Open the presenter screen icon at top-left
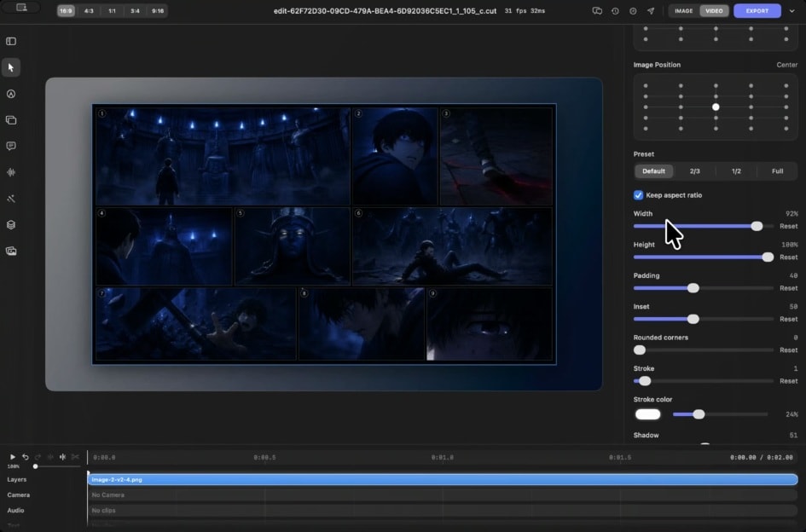This screenshot has height=532, width=806. 21,8
